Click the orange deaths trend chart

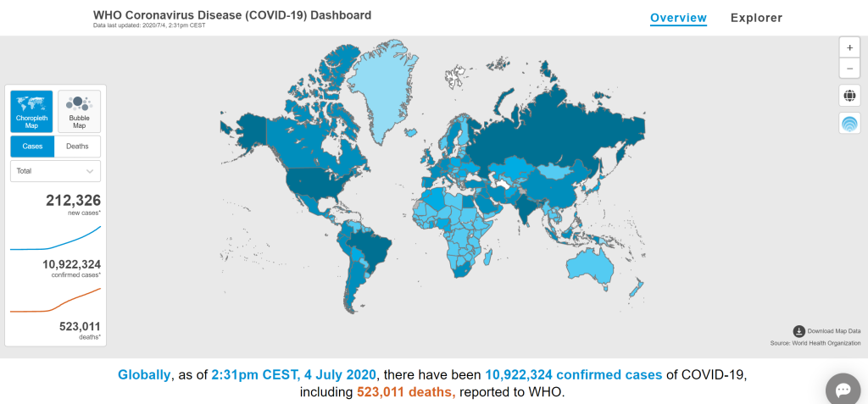[x=55, y=301]
